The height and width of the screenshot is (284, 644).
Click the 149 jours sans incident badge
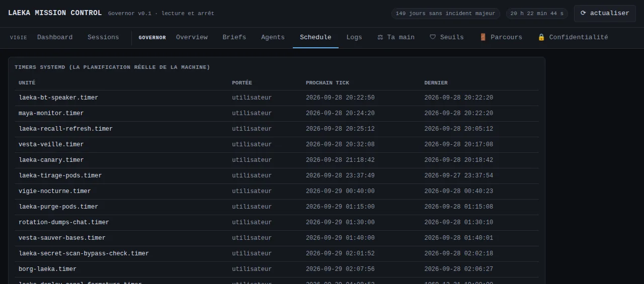click(x=446, y=14)
